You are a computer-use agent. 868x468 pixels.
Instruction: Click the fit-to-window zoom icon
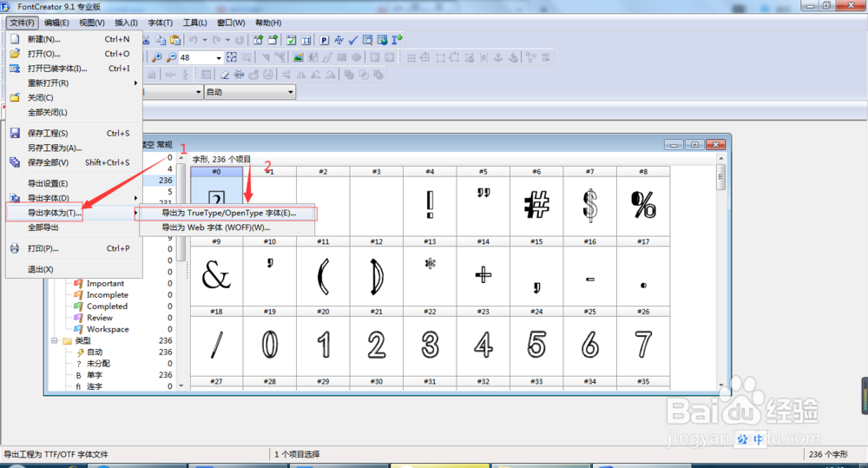click(x=232, y=57)
